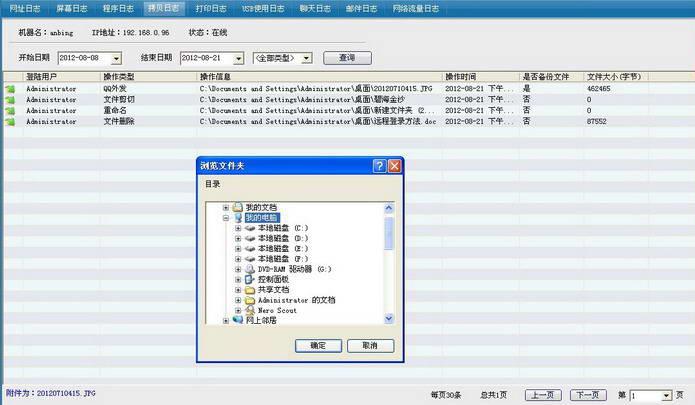The image size is (695, 405).
Task: Click the help question mark in the dialog title bar
Action: pyautogui.click(x=379, y=166)
